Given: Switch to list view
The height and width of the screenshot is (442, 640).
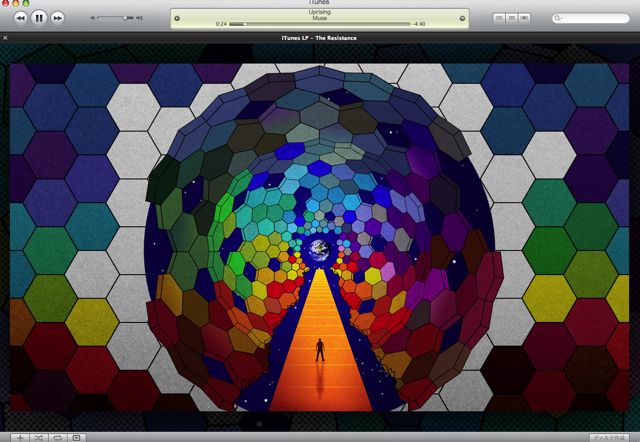Looking at the screenshot, I should 499,18.
